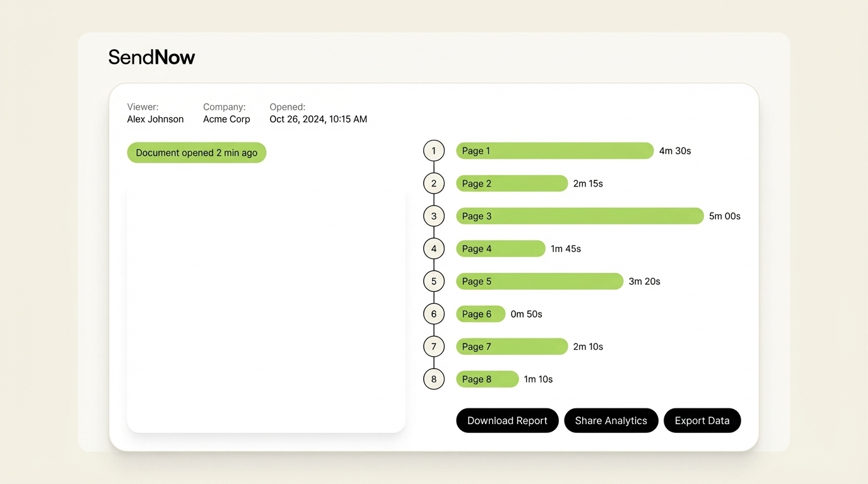This screenshot has width=868, height=484.
Task: Click step marker 6 beside Page 6
Action: 433,313
